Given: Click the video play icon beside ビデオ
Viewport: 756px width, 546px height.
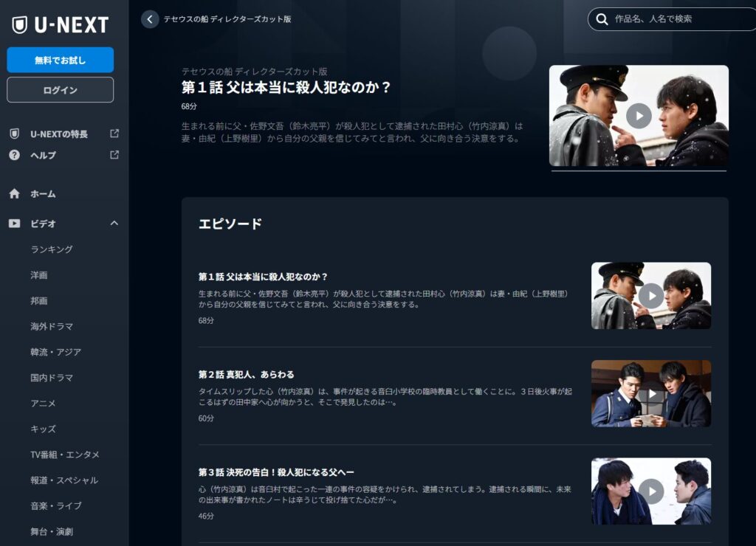Looking at the screenshot, I should (x=15, y=224).
